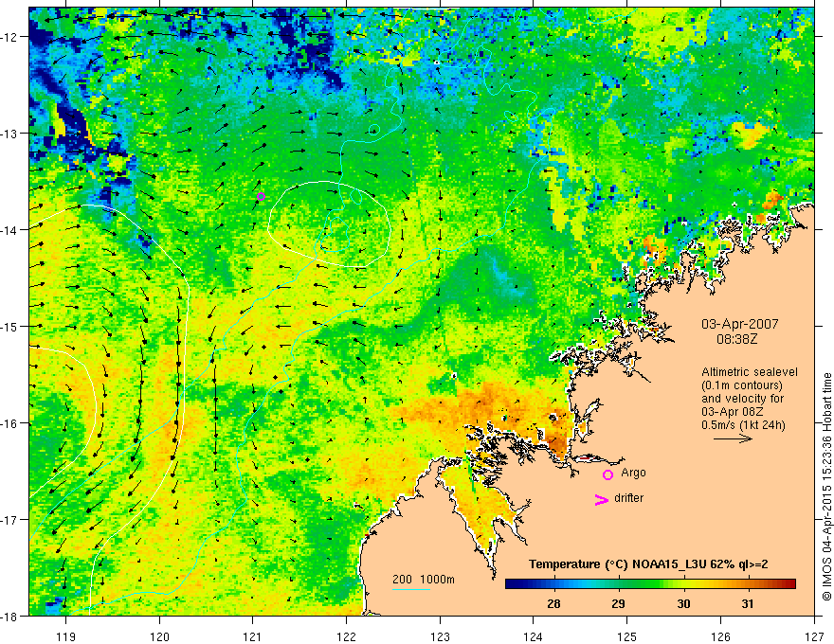Image resolution: width=834 pixels, height=644 pixels.
Task: Click the temperature color bar
Action: (x=650, y=584)
